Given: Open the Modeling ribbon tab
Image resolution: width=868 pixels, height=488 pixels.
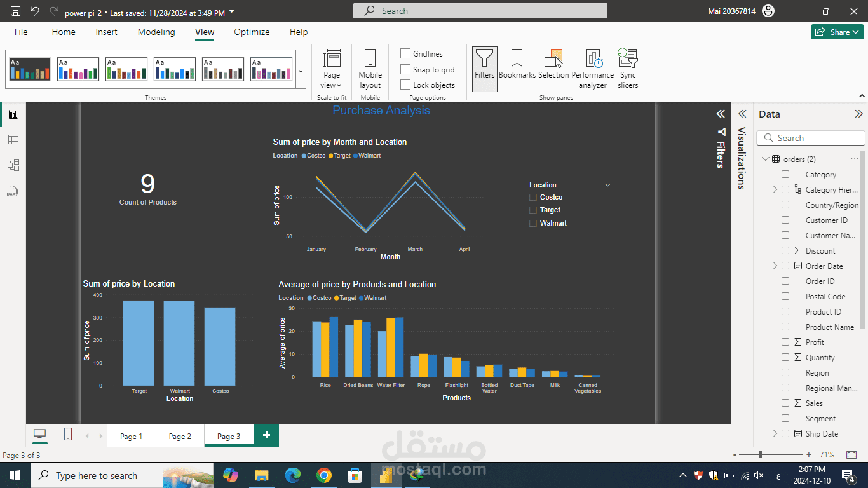Looking at the screenshot, I should tap(156, 32).
